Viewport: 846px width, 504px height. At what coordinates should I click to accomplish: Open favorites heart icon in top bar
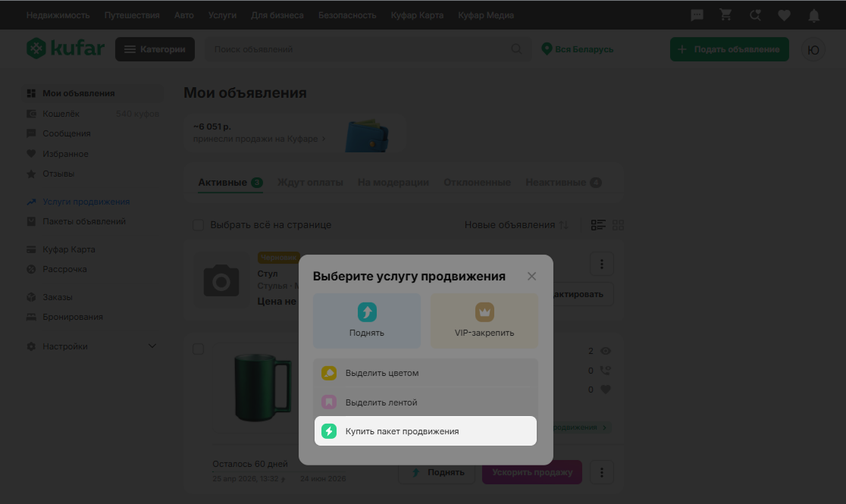coord(785,15)
